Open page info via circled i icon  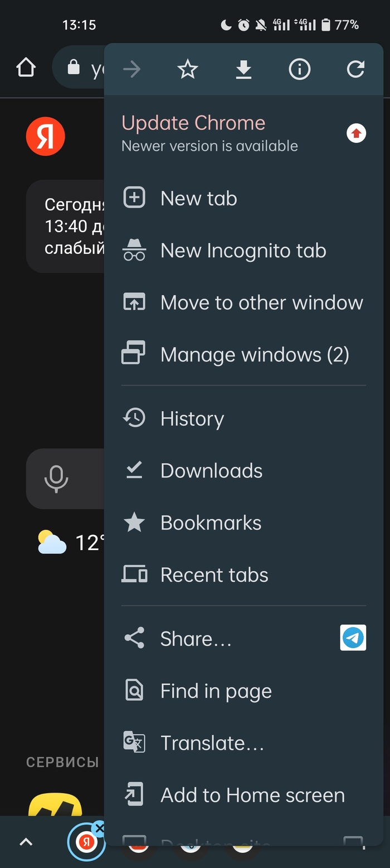coord(299,70)
